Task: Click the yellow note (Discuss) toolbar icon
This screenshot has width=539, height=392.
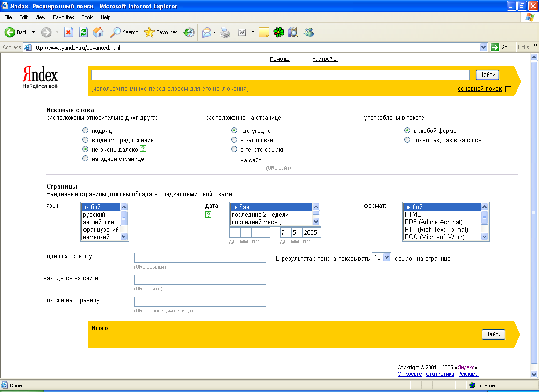Action: point(264,32)
